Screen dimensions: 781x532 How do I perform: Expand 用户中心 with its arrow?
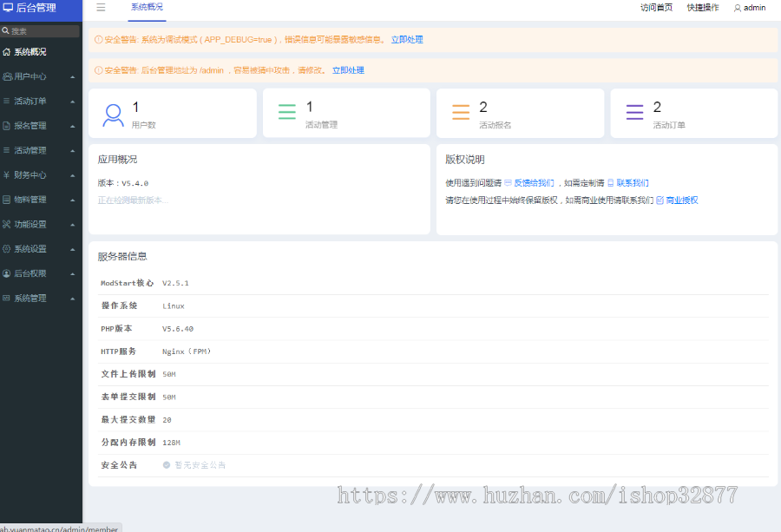pos(73,76)
